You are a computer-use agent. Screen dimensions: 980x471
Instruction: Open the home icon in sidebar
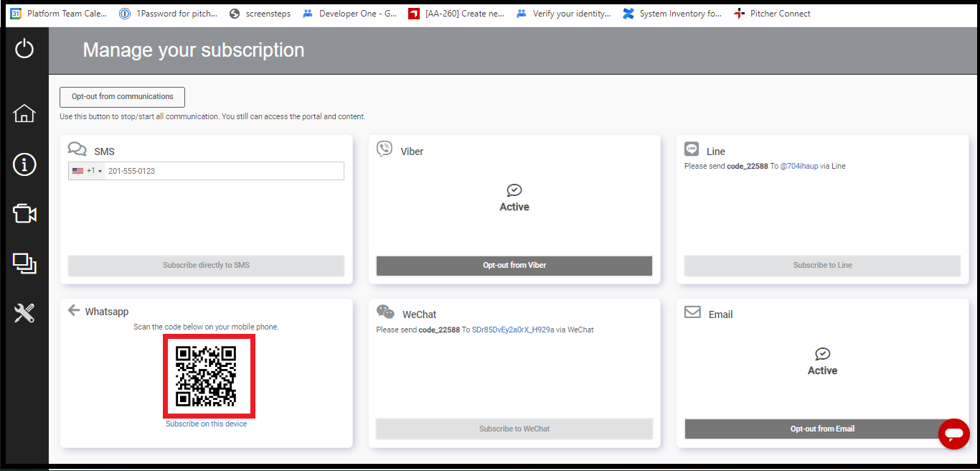[24, 113]
